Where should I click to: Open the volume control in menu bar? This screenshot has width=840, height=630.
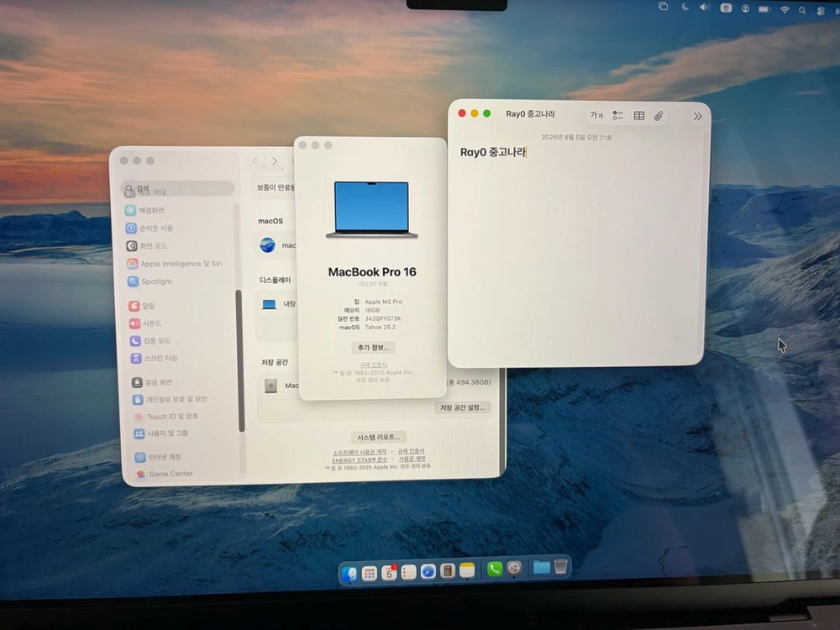[x=705, y=7]
